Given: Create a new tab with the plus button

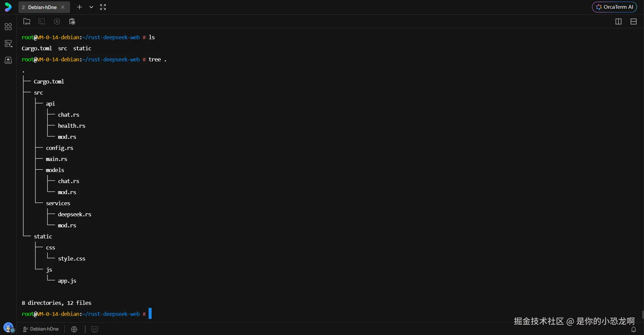Looking at the screenshot, I should 80,7.
